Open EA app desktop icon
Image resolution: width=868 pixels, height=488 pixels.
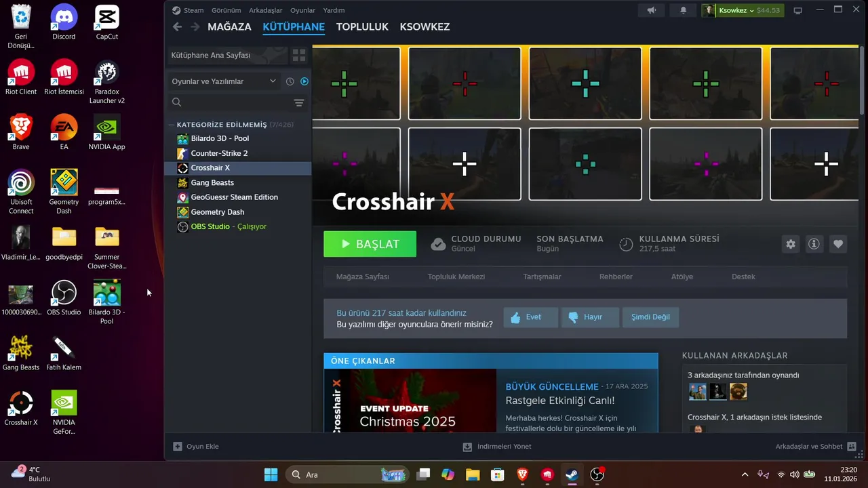click(x=64, y=132)
